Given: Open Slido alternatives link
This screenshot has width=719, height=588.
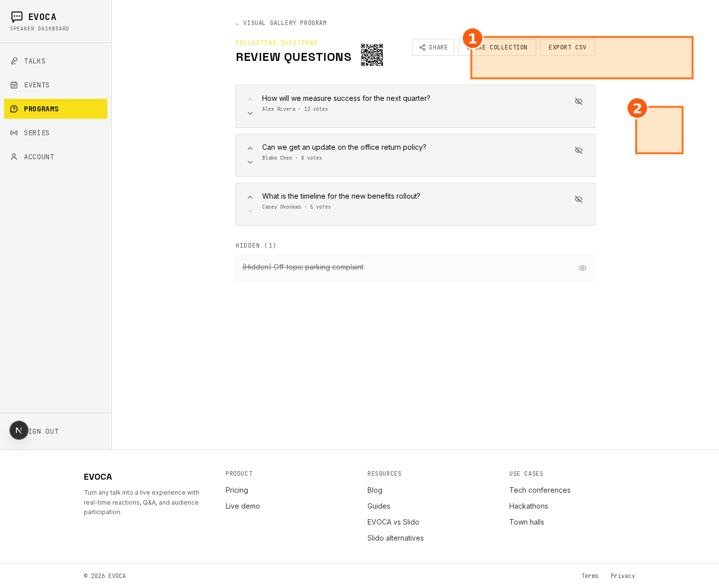Looking at the screenshot, I should coord(395,538).
